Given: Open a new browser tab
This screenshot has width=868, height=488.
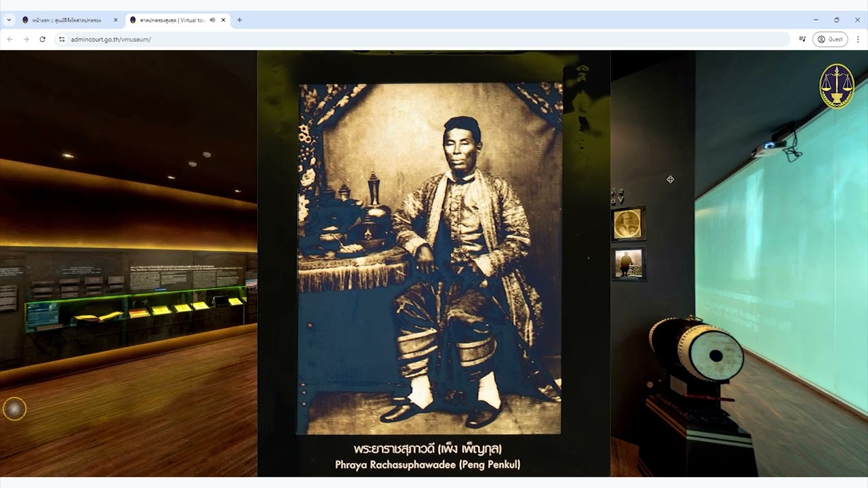Looking at the screenshot, I should pos(239,20).
